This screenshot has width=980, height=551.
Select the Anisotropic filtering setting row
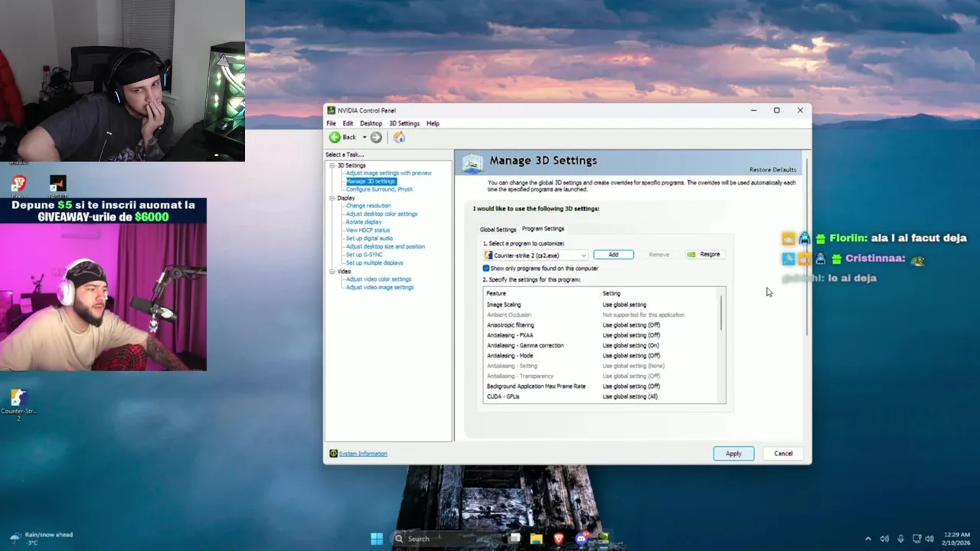(x=601, y=325)
